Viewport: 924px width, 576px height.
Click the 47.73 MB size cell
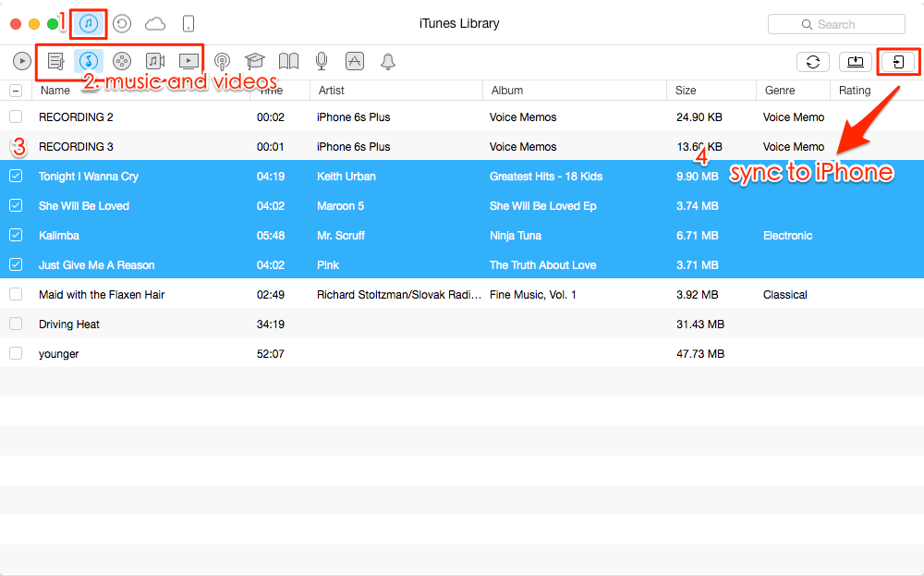pos(700,354)
